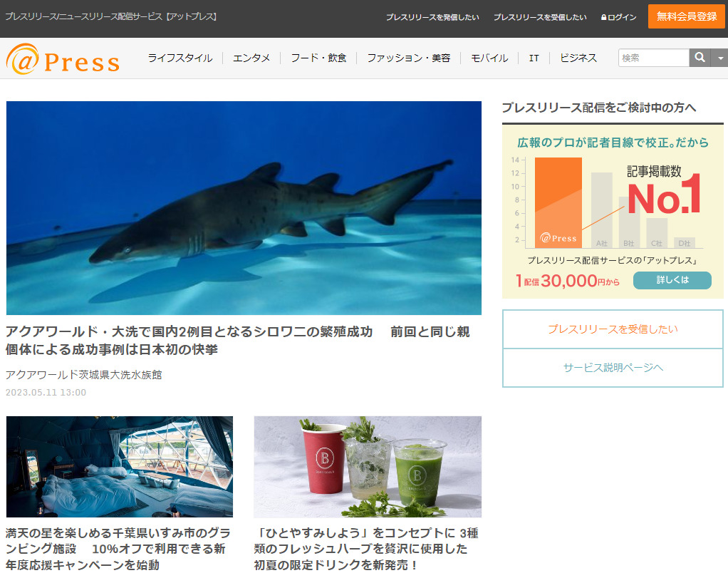The width and height of the screenshot is (728, 578).
Task: Open the ファッション・美容 category
Action: click(409, 58)
